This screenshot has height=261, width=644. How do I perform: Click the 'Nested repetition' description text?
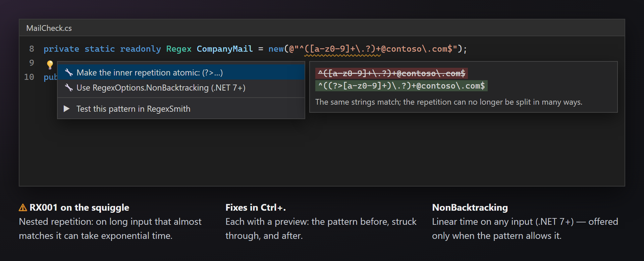click(110, 229)
